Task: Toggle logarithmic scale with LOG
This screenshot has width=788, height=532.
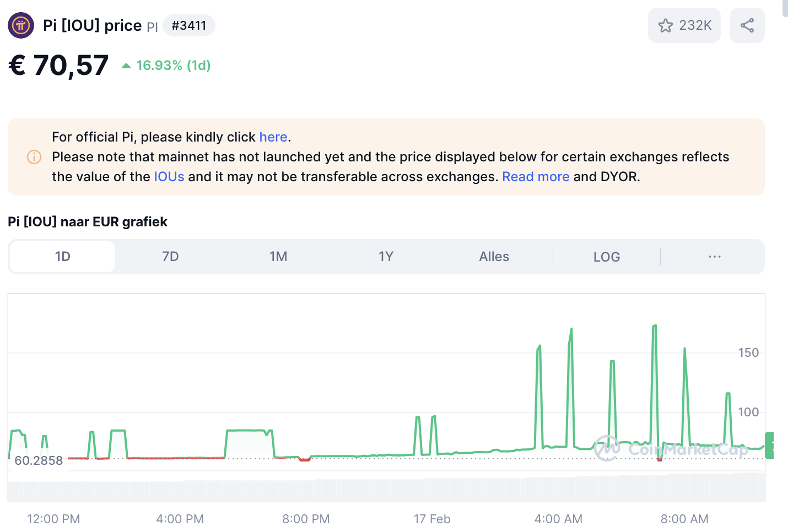Action: 606,256
